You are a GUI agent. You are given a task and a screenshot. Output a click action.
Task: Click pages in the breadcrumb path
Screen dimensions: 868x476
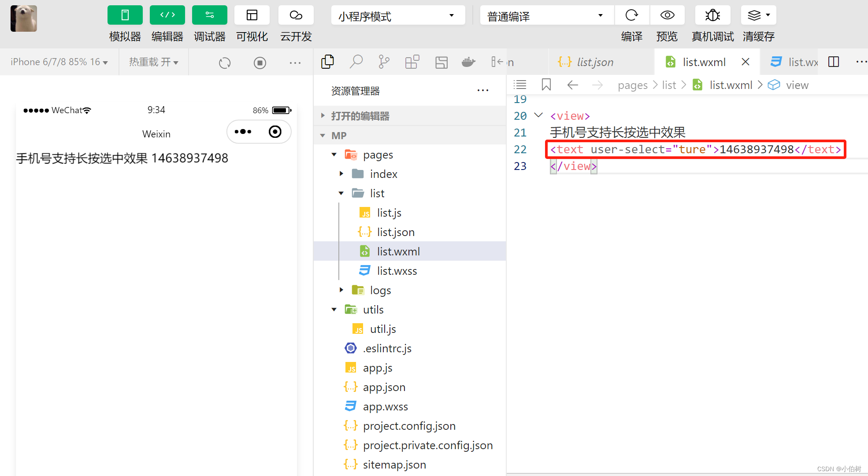(x=632, y=85)
